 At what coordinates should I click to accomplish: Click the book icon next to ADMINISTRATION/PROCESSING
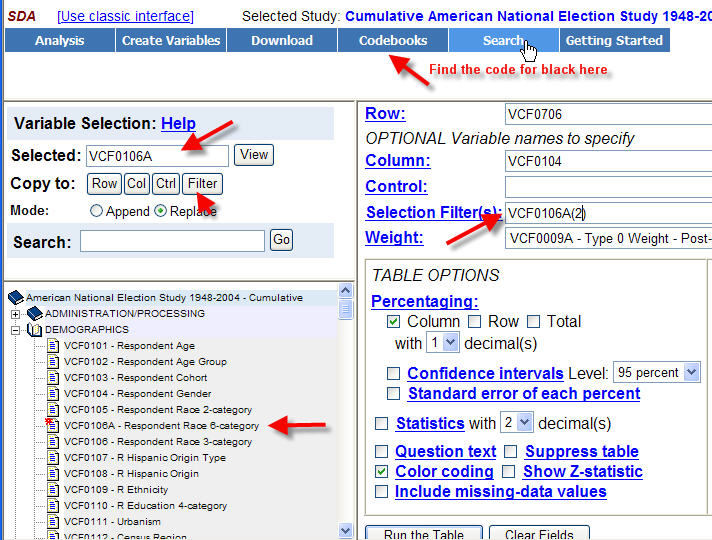34,314
